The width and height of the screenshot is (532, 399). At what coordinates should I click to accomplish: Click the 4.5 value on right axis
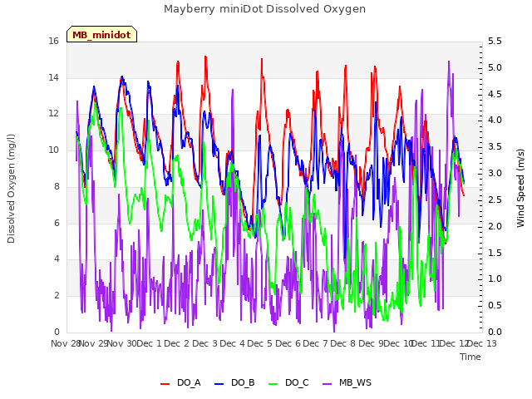495,94
